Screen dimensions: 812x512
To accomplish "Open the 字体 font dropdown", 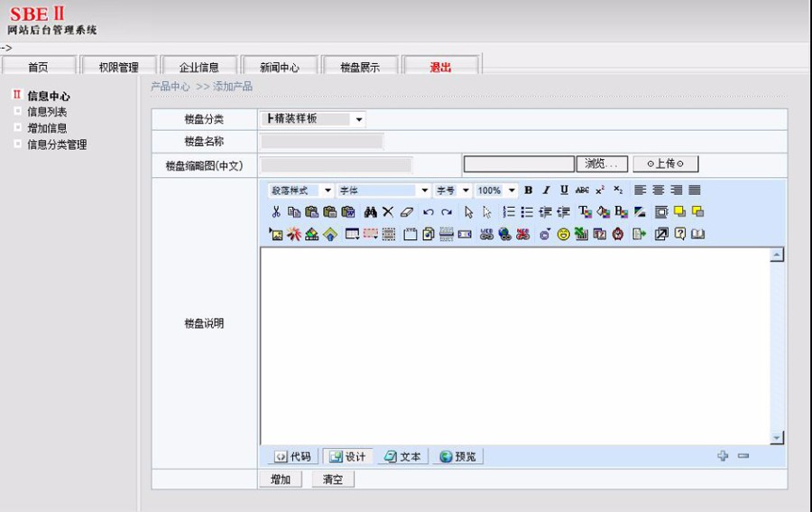I will pos(383,191).
